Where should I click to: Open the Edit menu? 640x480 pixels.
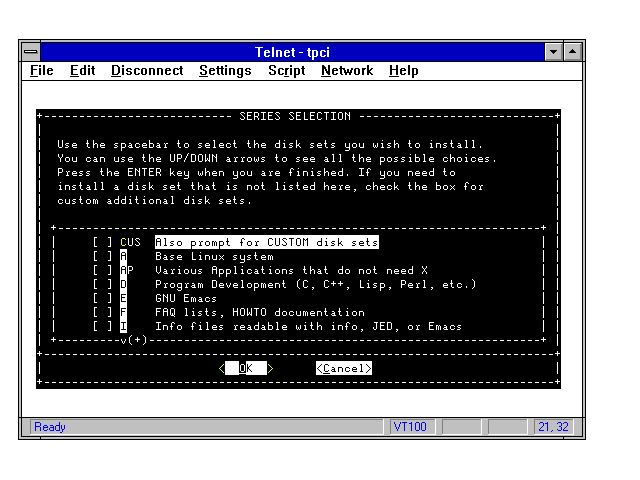(82, 71)
